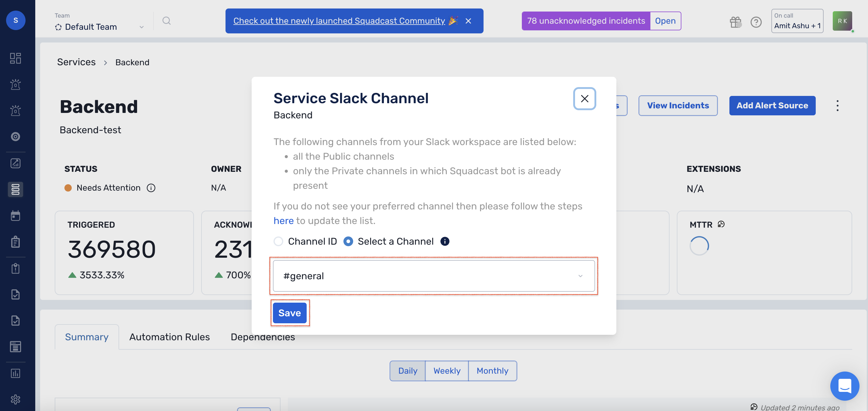Follow the 'here' link in dialog
The height and width of the screenshot is (411, 868).
pos(283,221)
